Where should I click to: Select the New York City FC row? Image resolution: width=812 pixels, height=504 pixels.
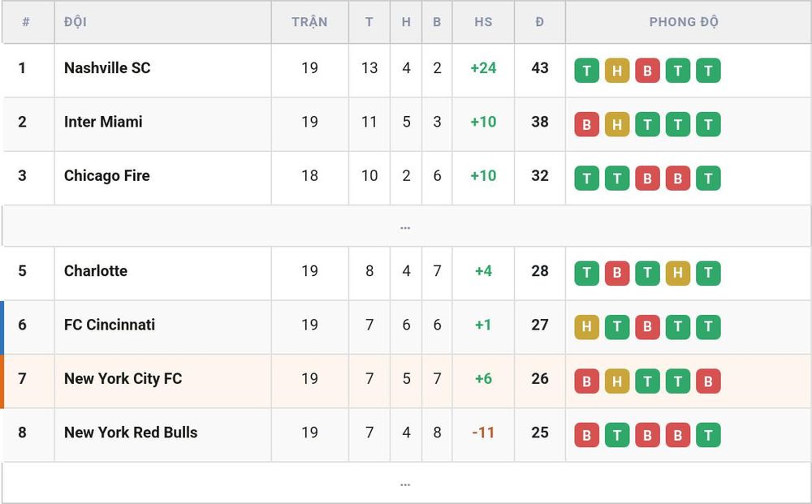[405, 381]
